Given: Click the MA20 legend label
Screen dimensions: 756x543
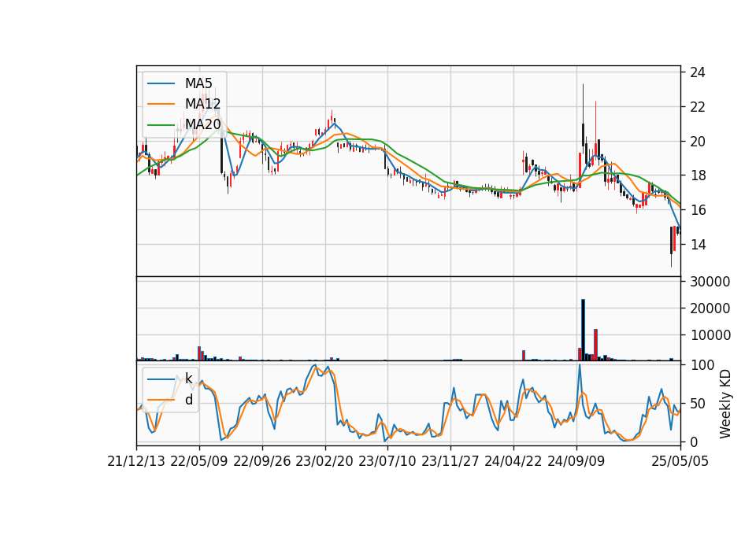Looking at the screenshot, I should [x=202, y=124].
